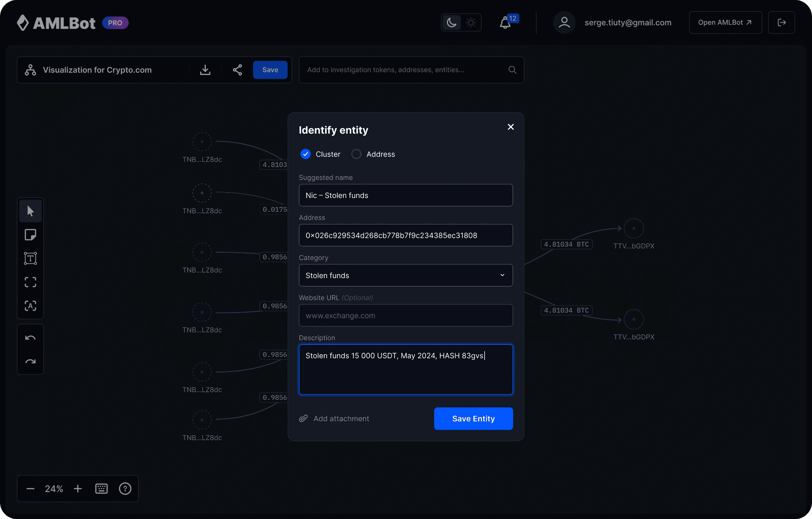Viewport: 812px width, 519px height.
Task: Click the Save Entity button
Action: [x=473, y=419]
